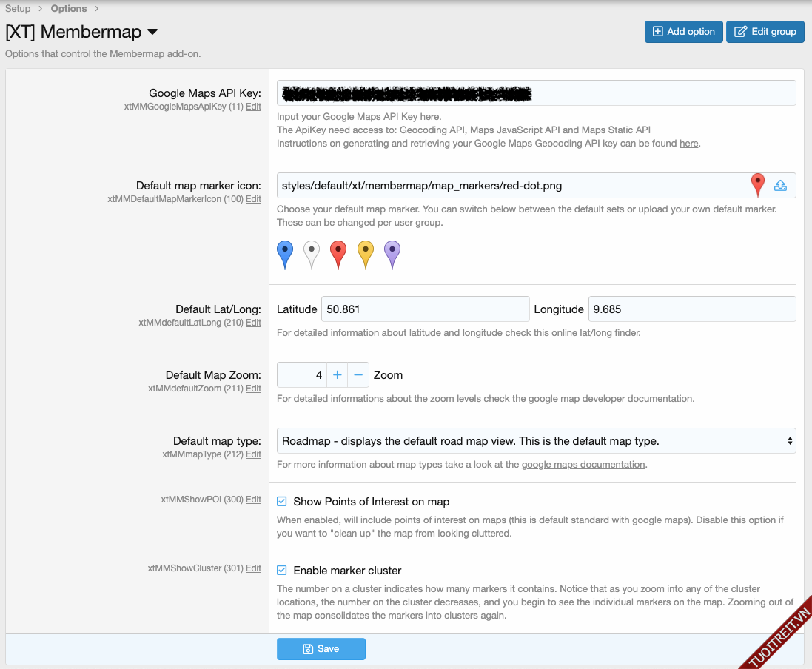This screenshot has width=812, height=669.
Task: Decrease zoom with the minus button
Action: click(x=358, y=375)
